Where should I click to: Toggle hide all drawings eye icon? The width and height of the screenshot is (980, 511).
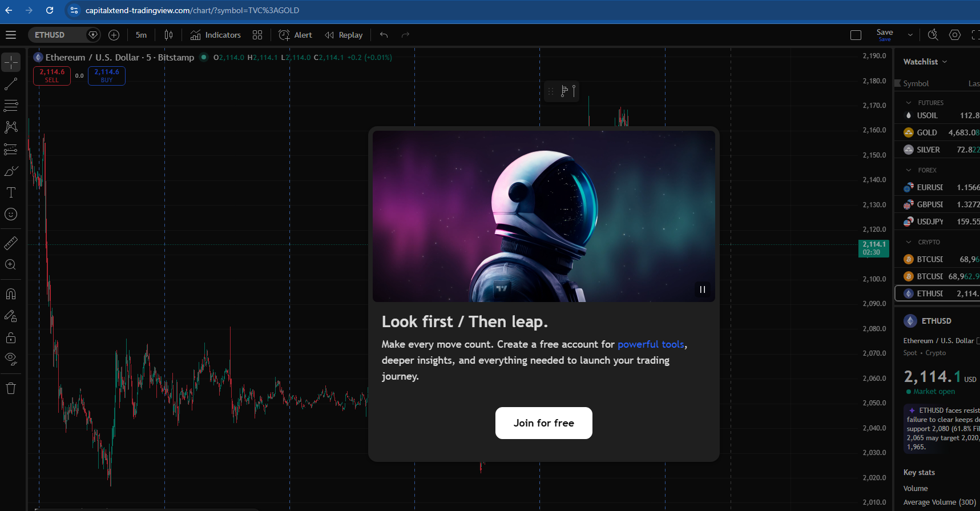(x=11, y=359)
